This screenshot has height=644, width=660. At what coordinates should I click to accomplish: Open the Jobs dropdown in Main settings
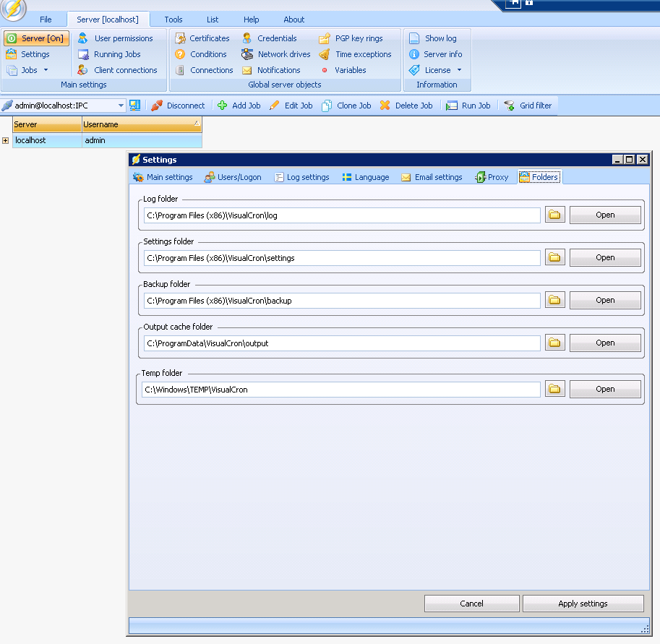(x=46, y=70)
